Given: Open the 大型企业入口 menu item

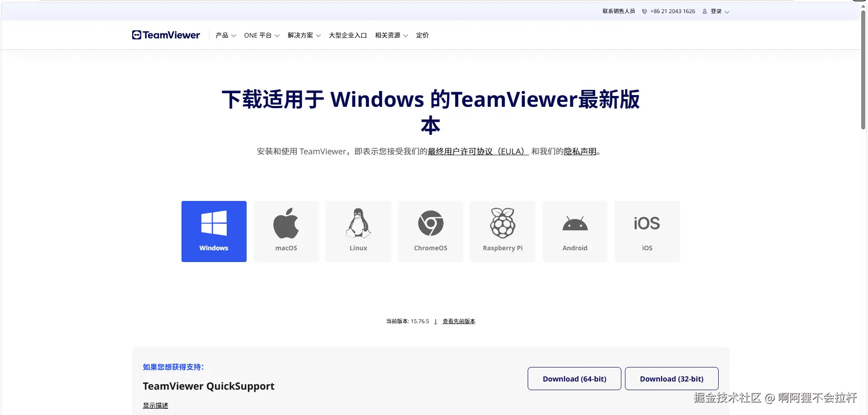Looking at the screenshot, I should (x=348, y=35).
